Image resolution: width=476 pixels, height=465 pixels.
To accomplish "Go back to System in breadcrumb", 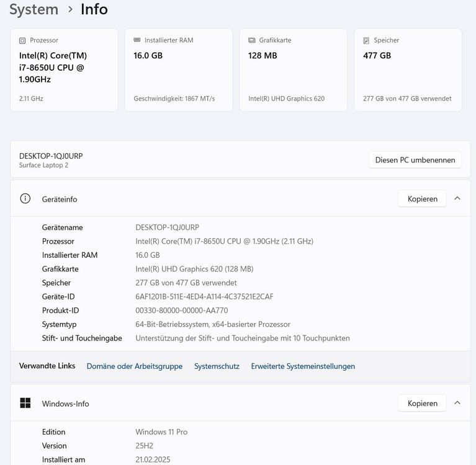I will pyautogui.click(x=34, y=9).
